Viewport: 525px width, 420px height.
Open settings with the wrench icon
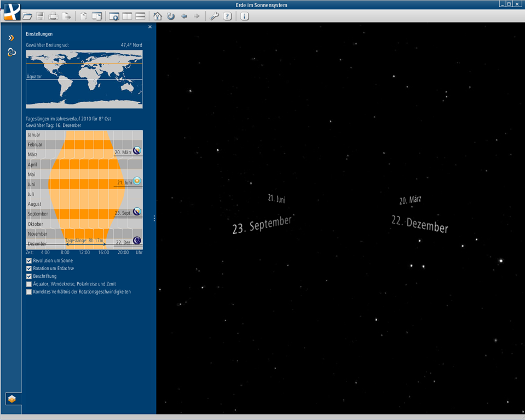[214, 16]
